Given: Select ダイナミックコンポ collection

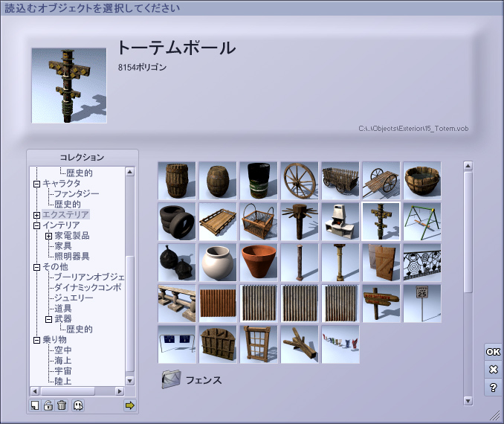Looking at the screenshot, I should pyautogui.click(x=88, y=287).
